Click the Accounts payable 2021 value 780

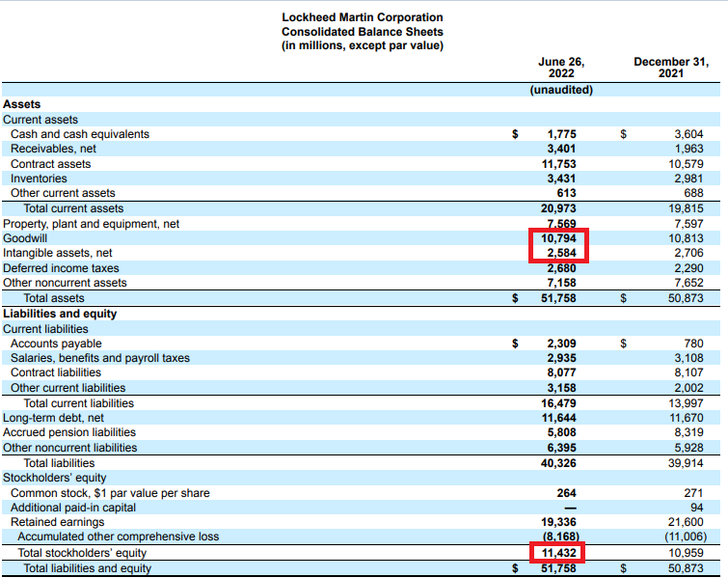(x=693, y=344)
